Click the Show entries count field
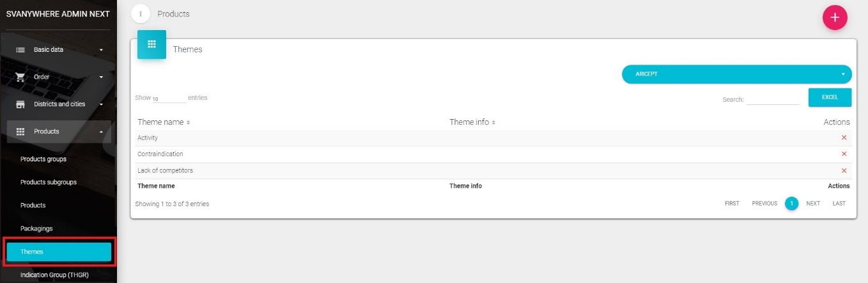This screenshot has width=868, height=283. click(168, 99)
